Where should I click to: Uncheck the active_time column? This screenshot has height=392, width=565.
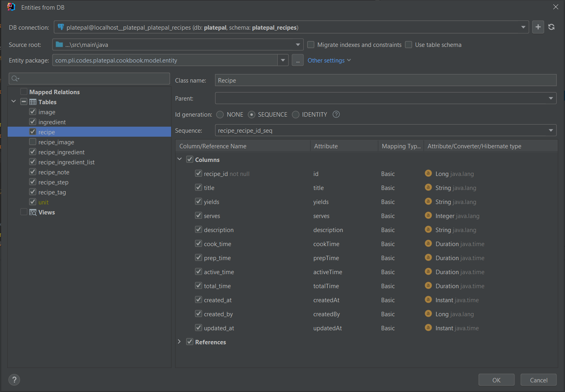(x=198, y=271)
